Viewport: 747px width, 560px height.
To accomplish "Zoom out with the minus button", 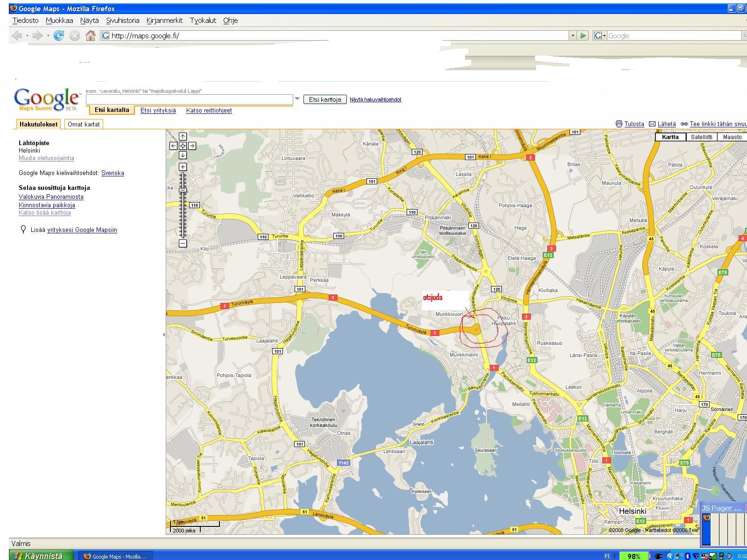I will tap(183, 243).
